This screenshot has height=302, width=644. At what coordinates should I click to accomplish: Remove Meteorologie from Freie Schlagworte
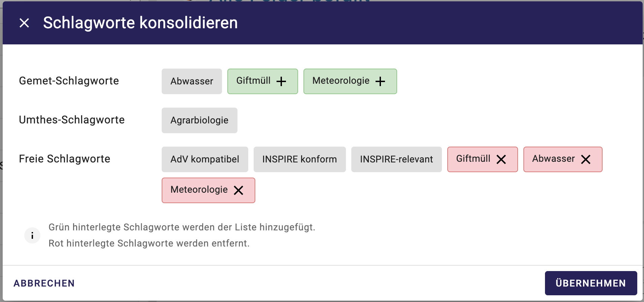pos(238,190)
